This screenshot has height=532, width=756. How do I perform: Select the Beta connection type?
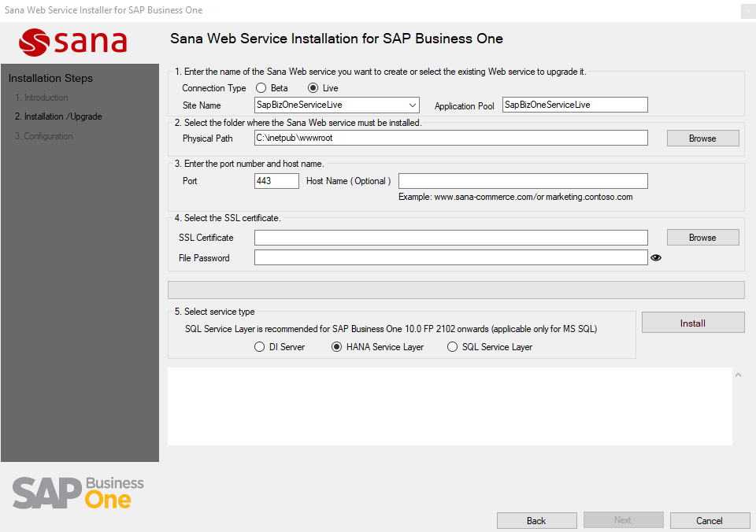point(261,88)
